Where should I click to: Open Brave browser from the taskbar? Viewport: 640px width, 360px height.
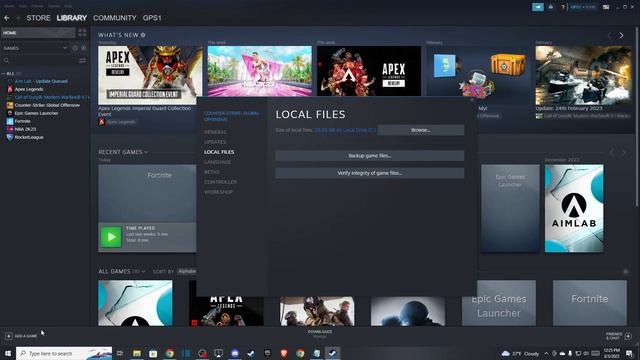tap(284, 353)
